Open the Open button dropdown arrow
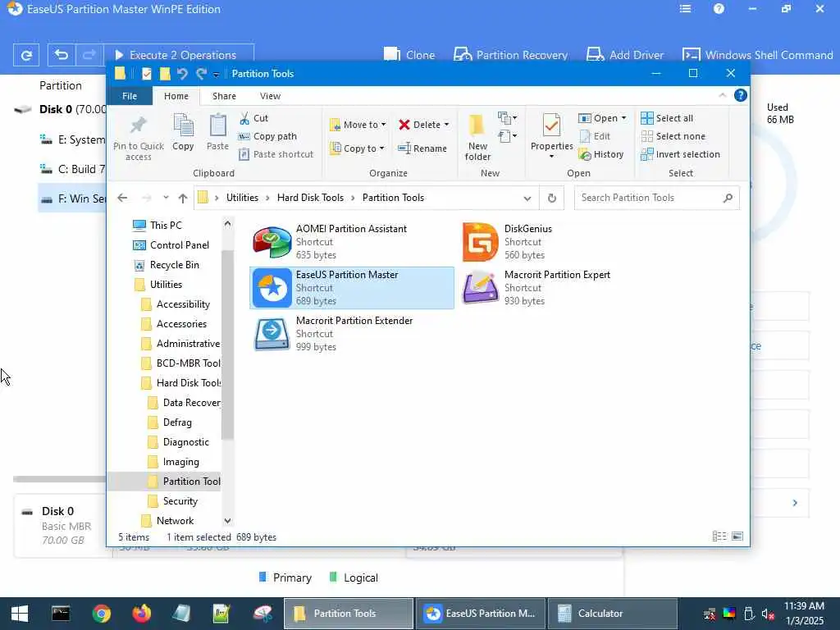 (x=623, y=118)
